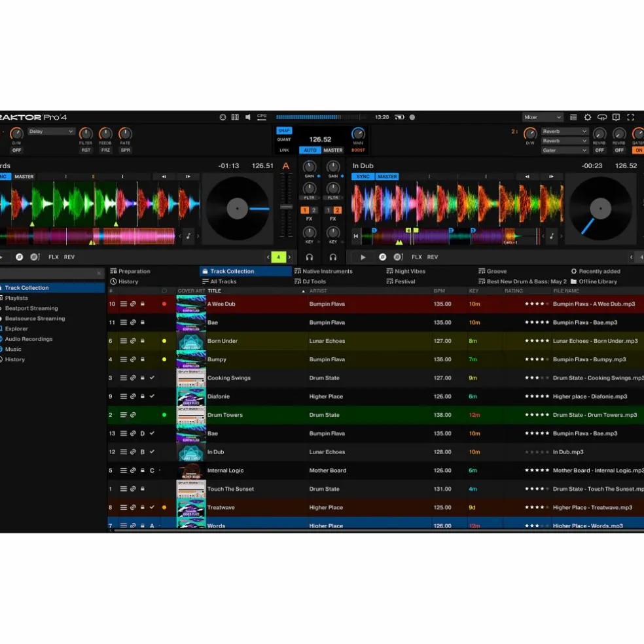This screenshot has height=644, width=644.
Task: Decrease loop size arrow left of 4
Action: coord(268,257)
